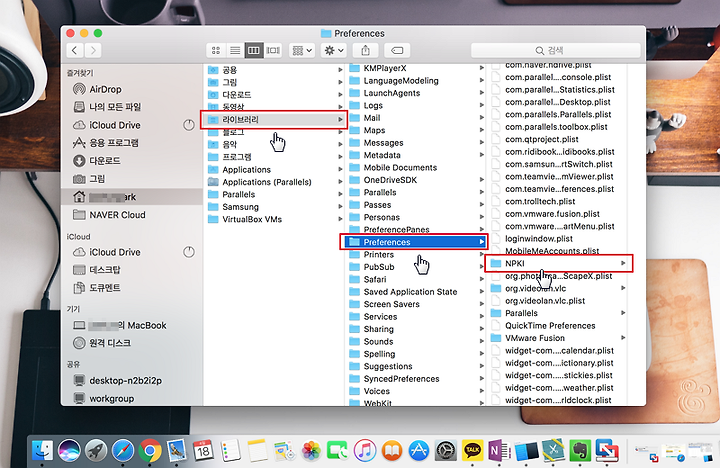Open Finder from the Dock

click(x=42, y=450)
